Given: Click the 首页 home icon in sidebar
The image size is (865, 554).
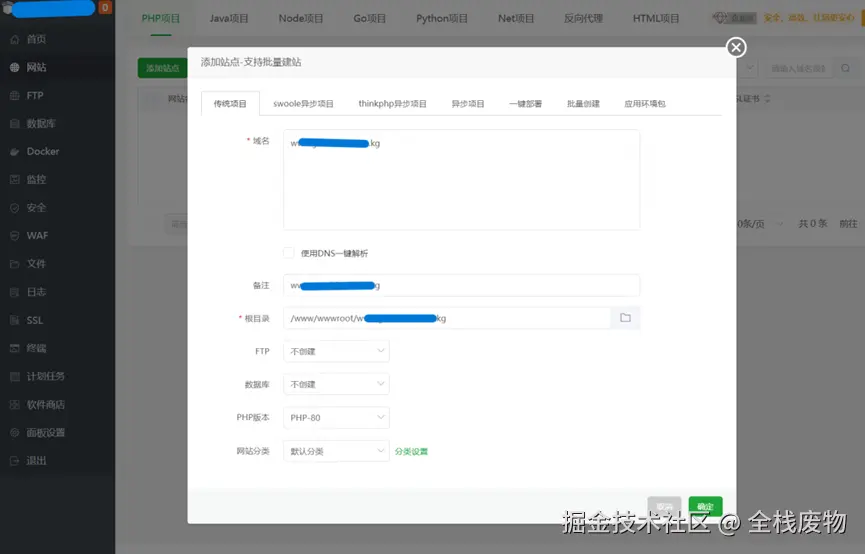Looking at the screenshot, I should tap(15, 39).
